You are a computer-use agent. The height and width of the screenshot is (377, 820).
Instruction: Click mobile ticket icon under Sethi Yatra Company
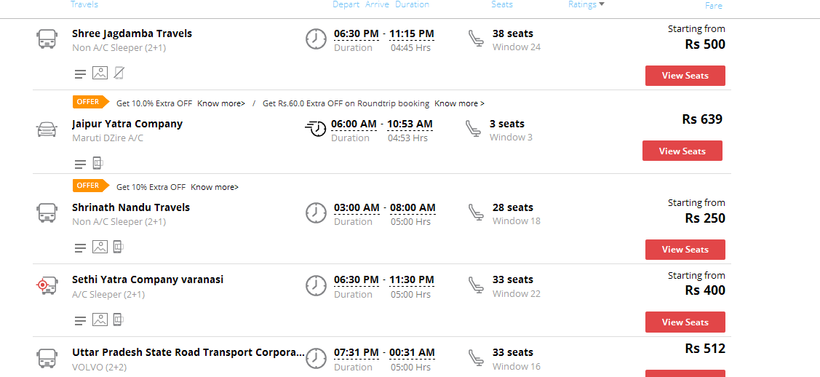(118, 319)
